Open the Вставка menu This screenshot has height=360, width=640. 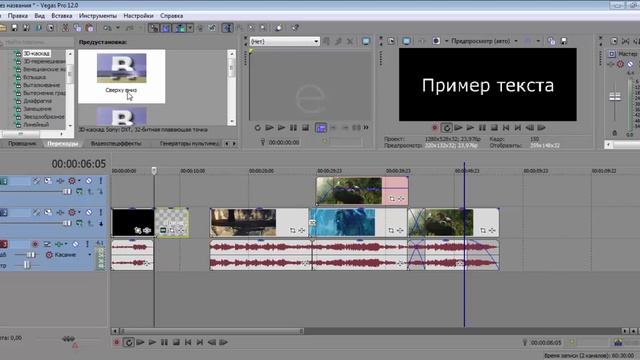point(62,16)
